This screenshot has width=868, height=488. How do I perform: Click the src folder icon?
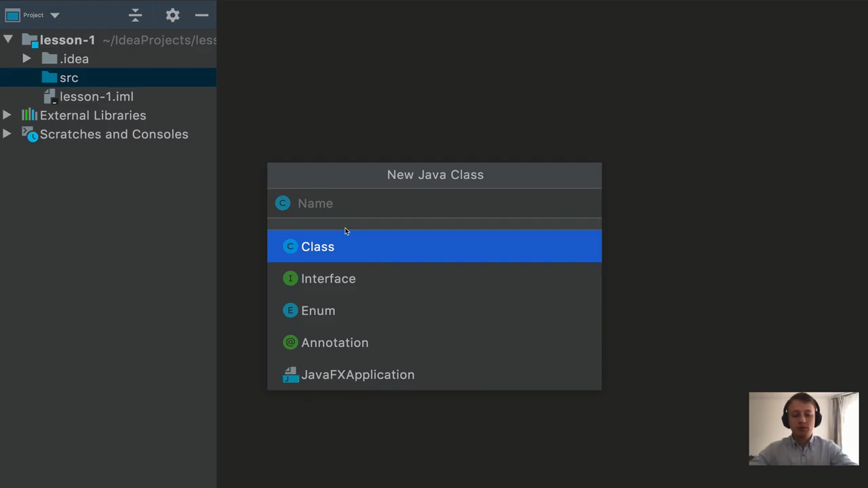[50, 77]
